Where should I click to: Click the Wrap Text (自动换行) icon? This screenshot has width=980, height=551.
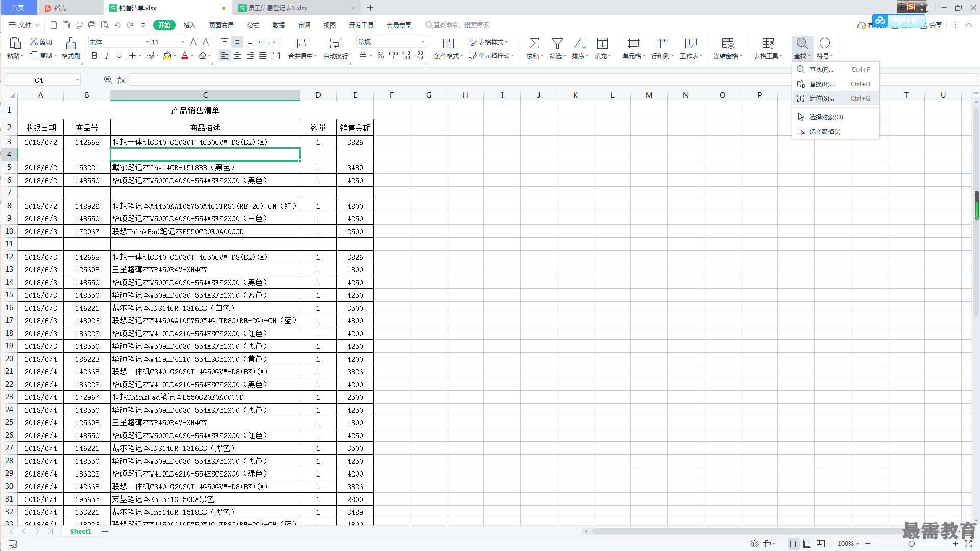[x=336, y=43]
